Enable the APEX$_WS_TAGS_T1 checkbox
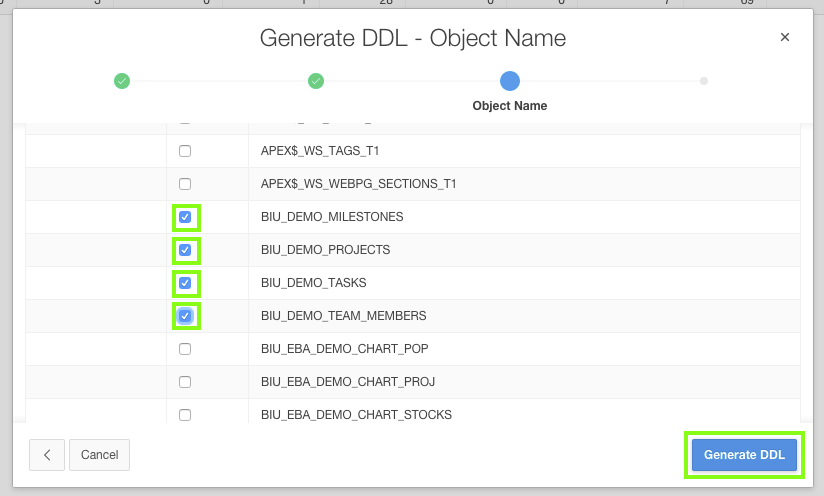 [x=185, y=151]
